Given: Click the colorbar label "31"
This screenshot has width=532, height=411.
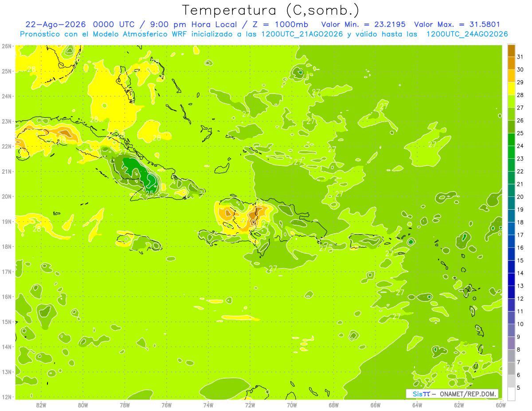Looking at the screenshot, I should pyautogui.click(x=520, y=57).
